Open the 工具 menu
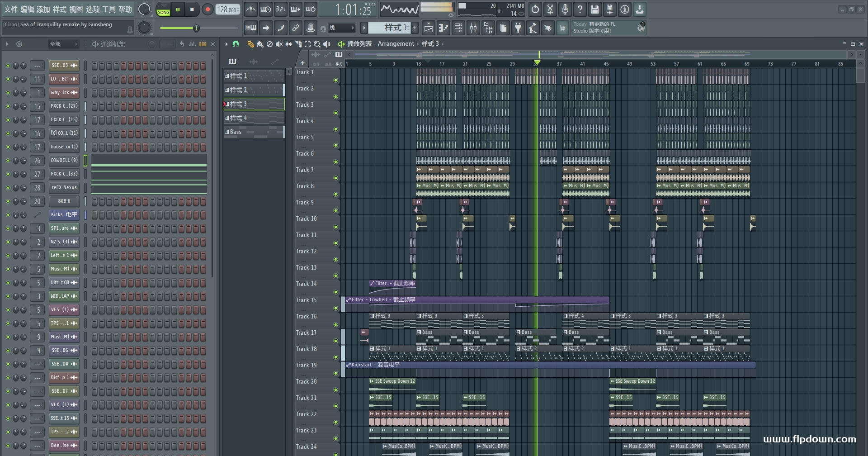Viewport: 868px width, 456px height. click(109, 9)
